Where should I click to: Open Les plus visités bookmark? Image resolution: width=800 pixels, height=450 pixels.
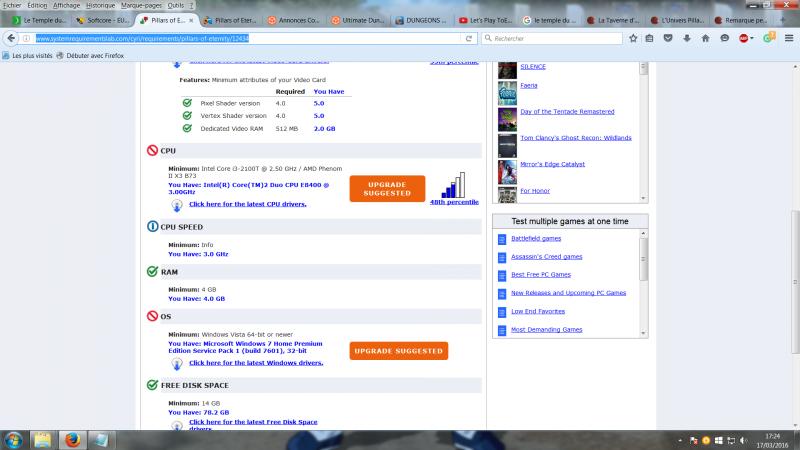pos(27,56)
